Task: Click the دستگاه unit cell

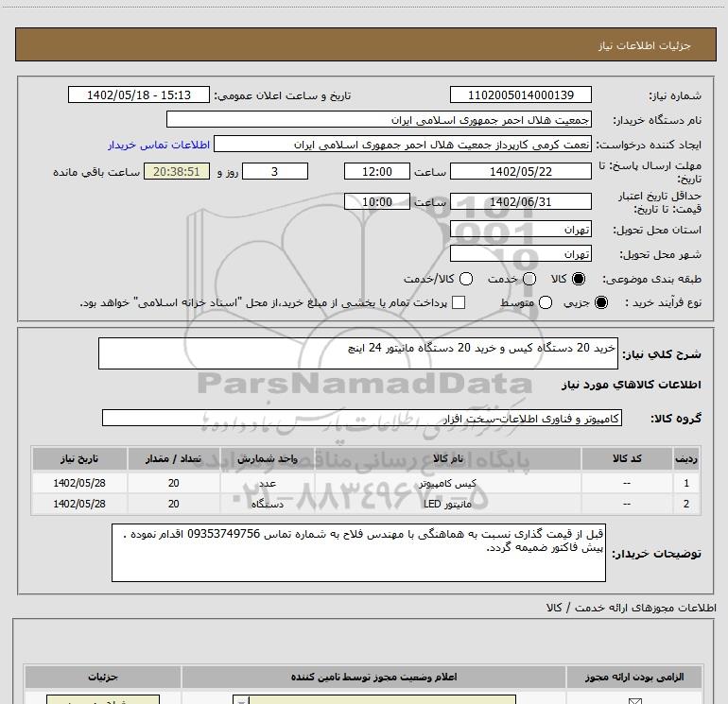Action: tap(268, 504)
